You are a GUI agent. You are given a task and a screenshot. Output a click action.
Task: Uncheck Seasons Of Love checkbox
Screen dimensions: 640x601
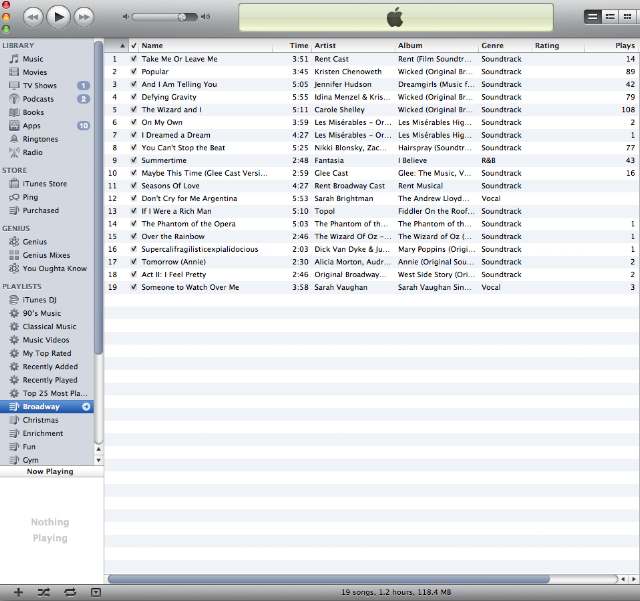pos(133,185)
